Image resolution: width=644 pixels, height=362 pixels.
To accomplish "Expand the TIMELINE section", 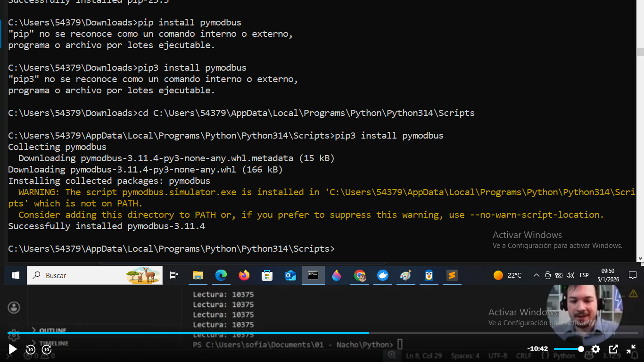I will point(53,343).
